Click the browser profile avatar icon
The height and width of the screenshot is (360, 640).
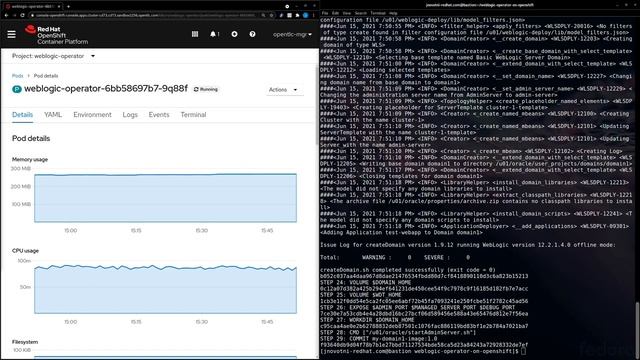click(x=305, y=15)
